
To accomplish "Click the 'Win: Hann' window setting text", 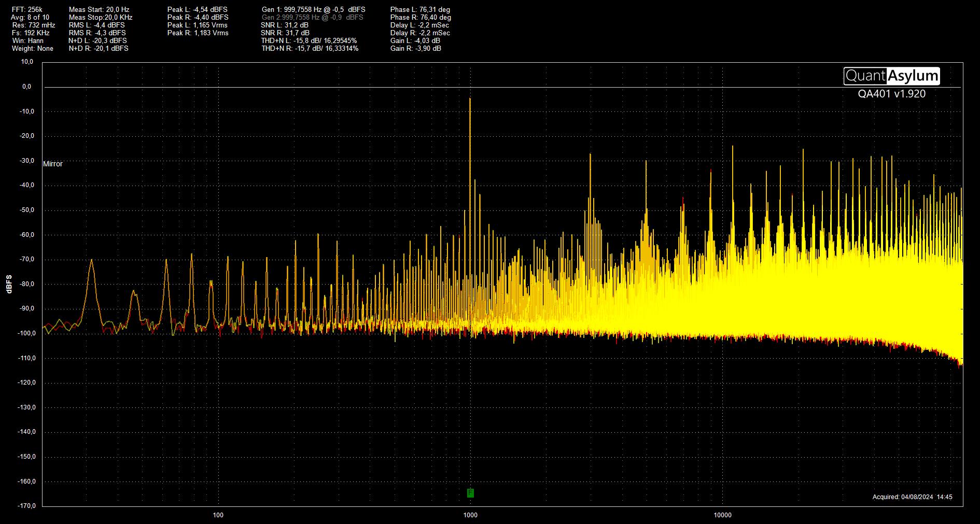I will 28,40.
